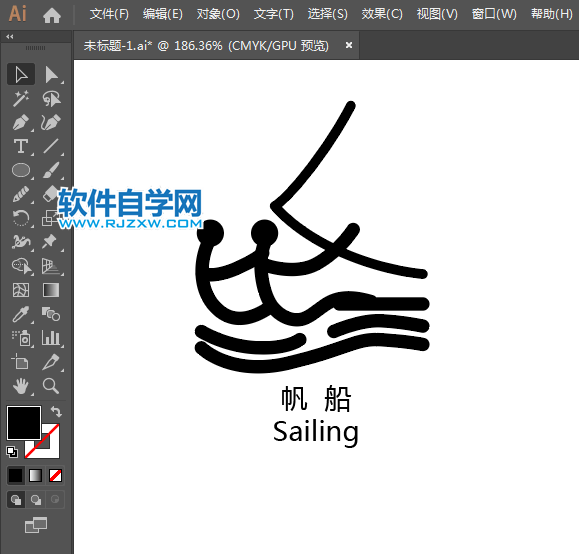Select the Blend tool
Image resolution: width=579 pixels, height=554 pixels.
pos(51,314)
